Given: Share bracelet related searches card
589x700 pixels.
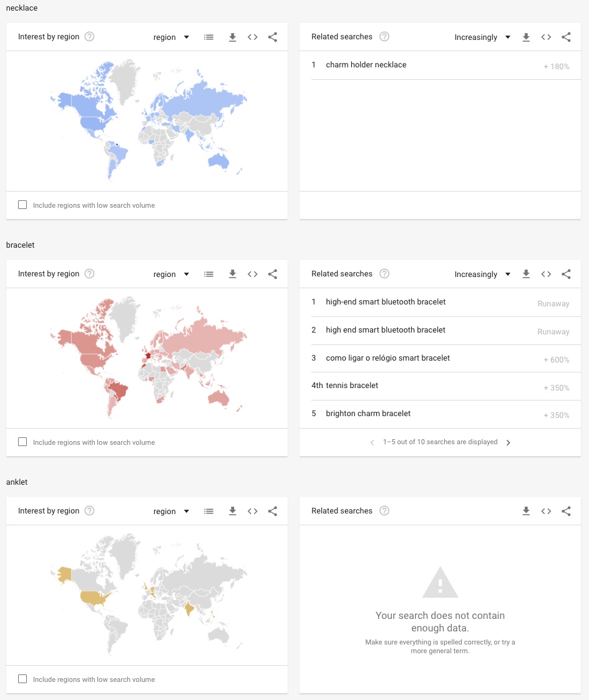Looking at the screenshot, I should [x=566, y=275].
